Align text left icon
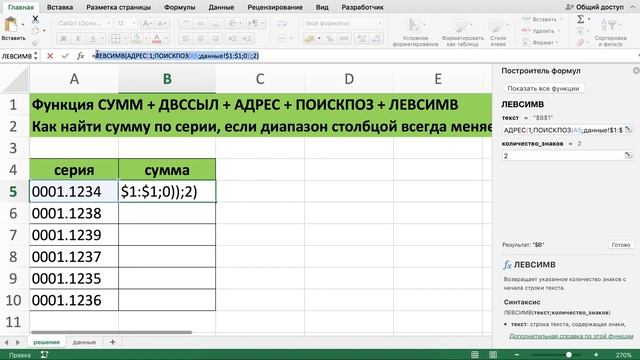640x360 pixels. [x=185, y=39]
